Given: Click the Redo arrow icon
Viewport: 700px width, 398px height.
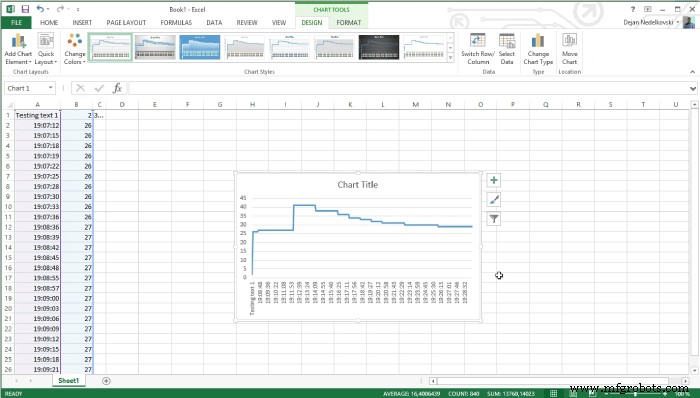Looking at the screenshot, I should 60,9.
